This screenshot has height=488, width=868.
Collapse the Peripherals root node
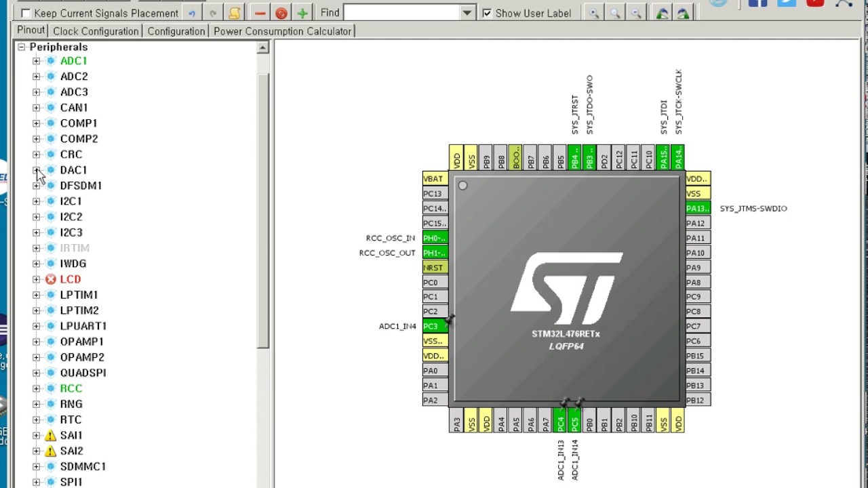tap(22, 47)
